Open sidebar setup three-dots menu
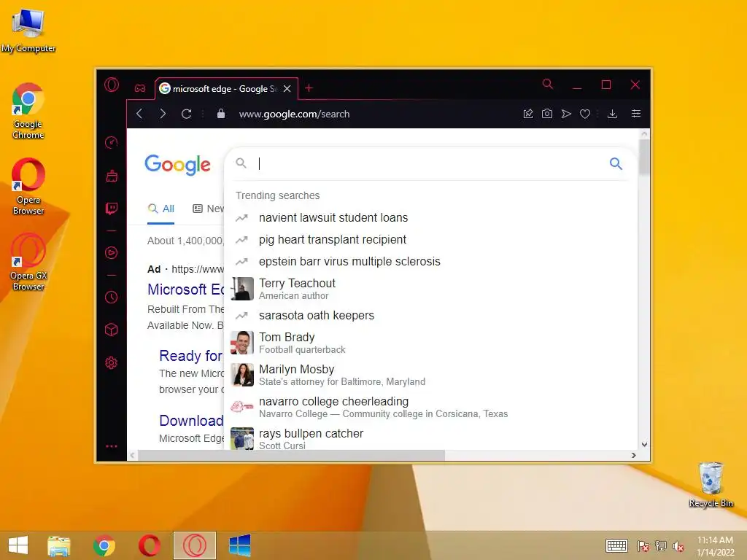 point(112,446)
